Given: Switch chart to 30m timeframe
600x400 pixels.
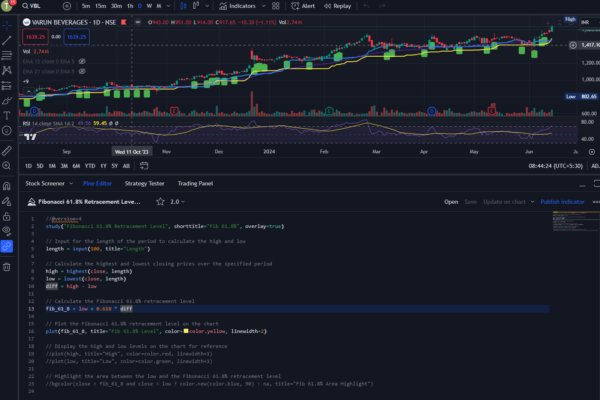Looking at the screenshot, I should click(116, 6).
